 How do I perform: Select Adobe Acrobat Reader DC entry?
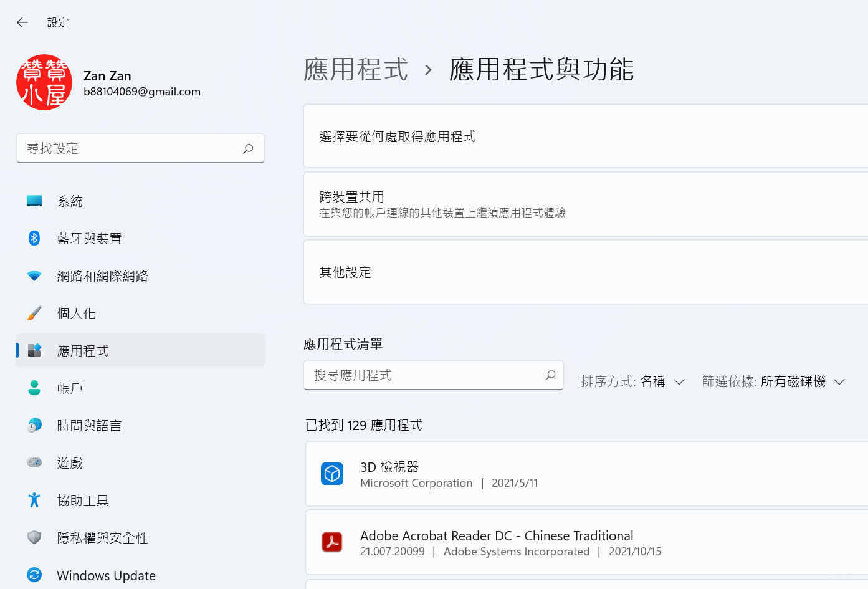[x=586, y=542]
